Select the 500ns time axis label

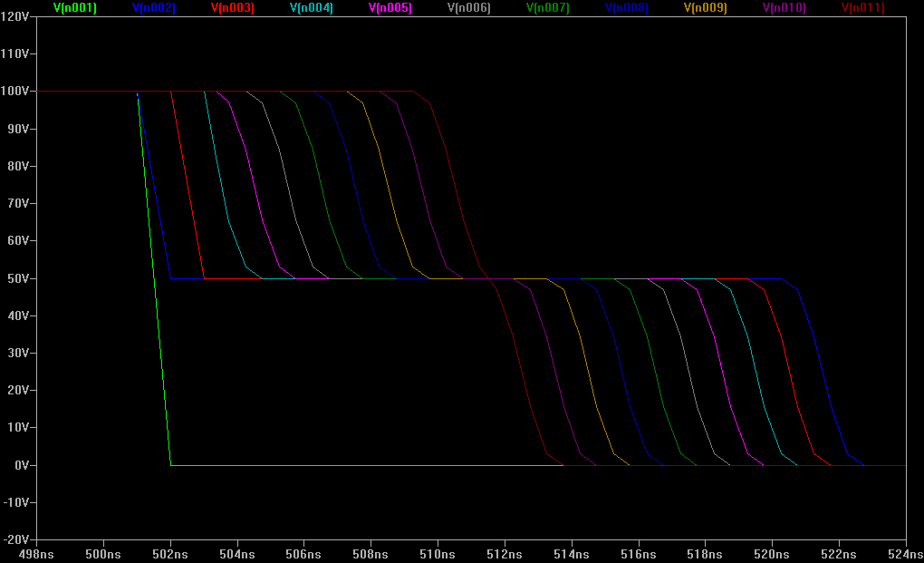pos(103,554)
